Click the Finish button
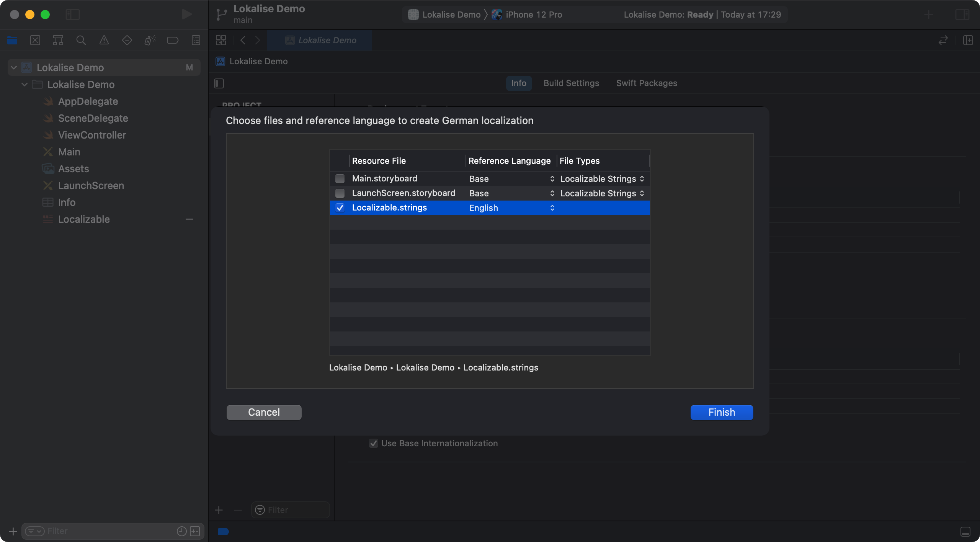Viewport: 980px width, 542px height. coord(722,412)
